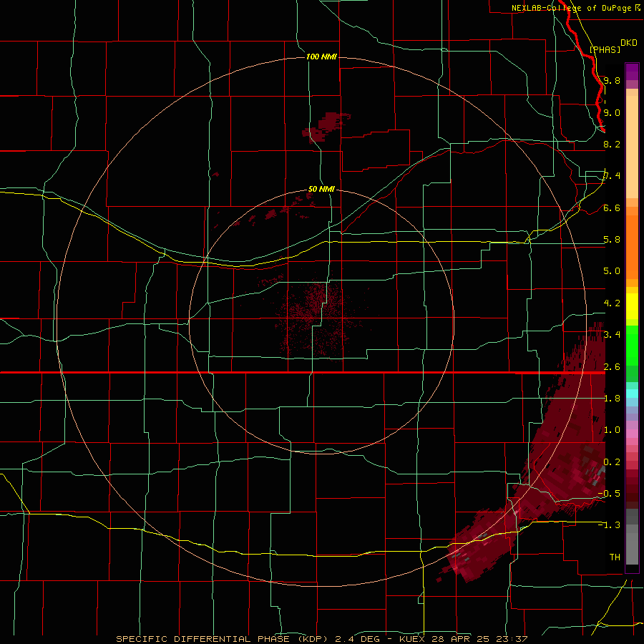Click the 1.0 scale value
Screen dimensions: 644x644
pos(612,430)
